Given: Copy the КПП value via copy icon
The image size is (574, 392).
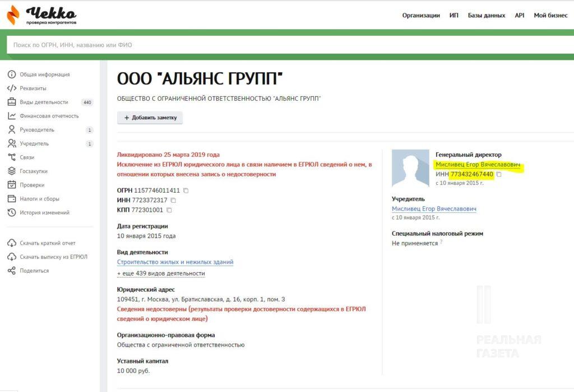Looking at the screenshot, I should 169,210.
